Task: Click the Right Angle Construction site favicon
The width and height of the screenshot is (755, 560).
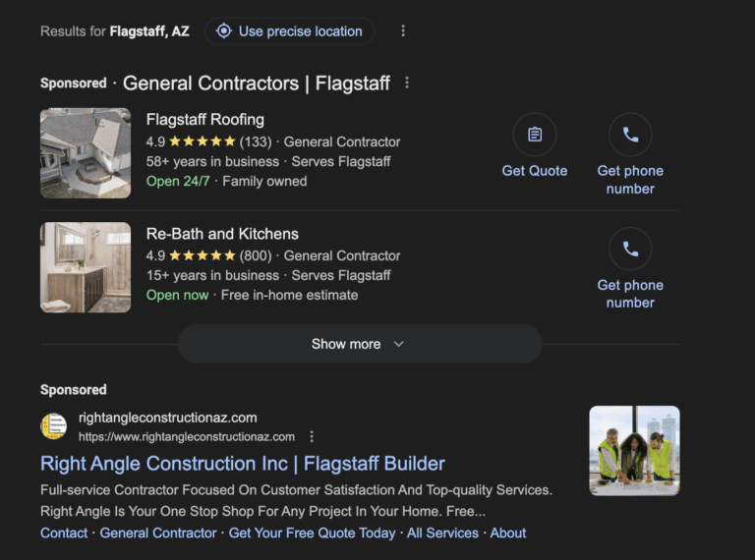Action: [53, 426]
